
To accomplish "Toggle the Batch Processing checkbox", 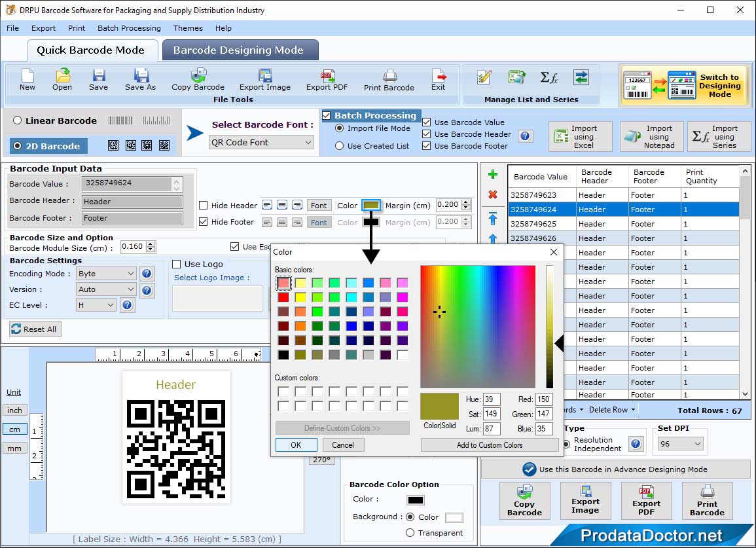I will tap(327, 115).
